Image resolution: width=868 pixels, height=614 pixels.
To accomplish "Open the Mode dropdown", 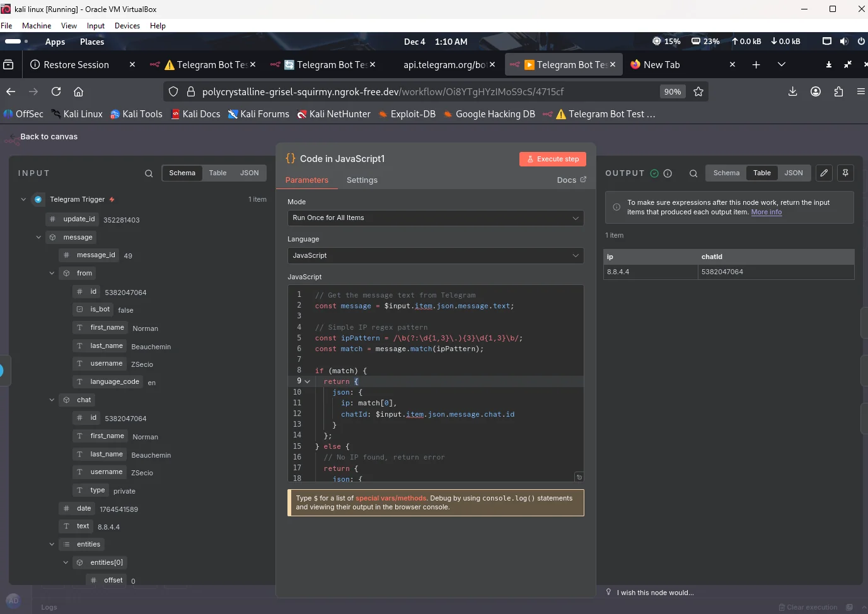I will point(436,218).
